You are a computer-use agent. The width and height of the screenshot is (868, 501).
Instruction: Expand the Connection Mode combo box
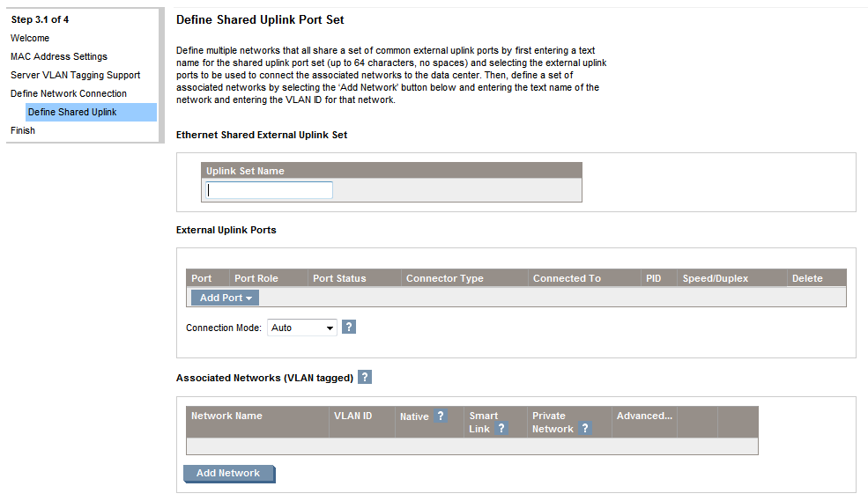click(302, 328)
